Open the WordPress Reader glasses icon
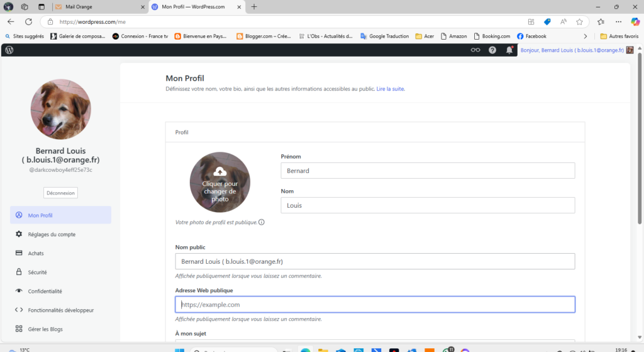This screenshot has height=352, width=644. [x=475, y=50]
